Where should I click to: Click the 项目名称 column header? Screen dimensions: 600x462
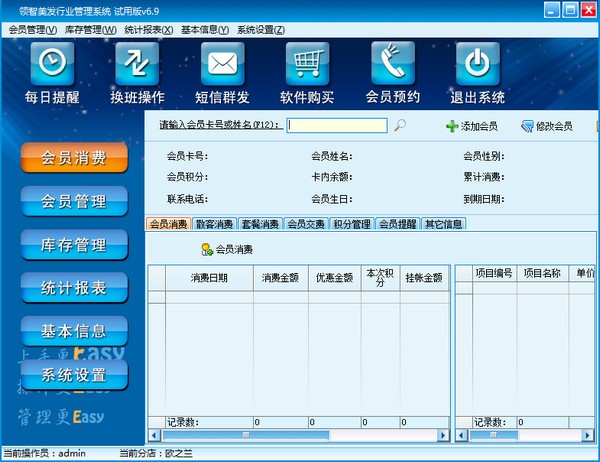point(542,274)
